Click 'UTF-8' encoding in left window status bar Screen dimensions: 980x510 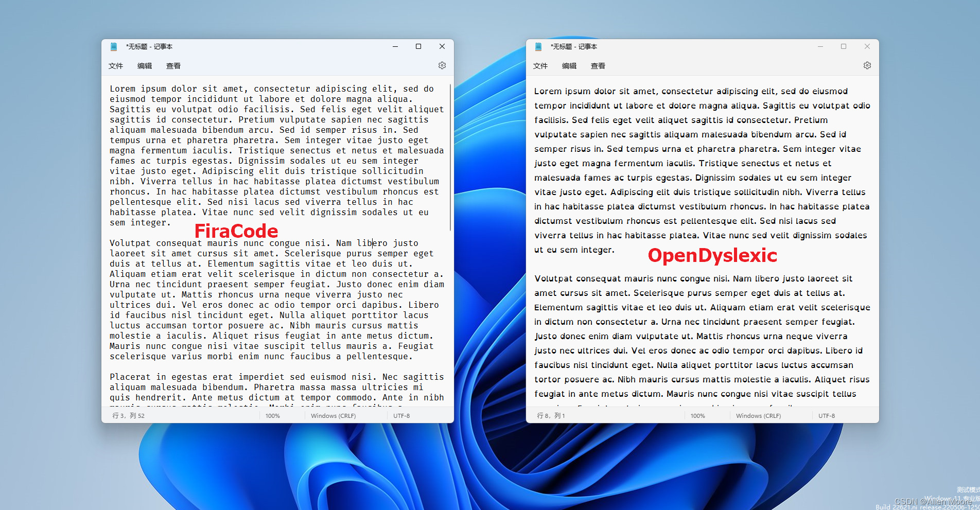(x=401, y=416)
